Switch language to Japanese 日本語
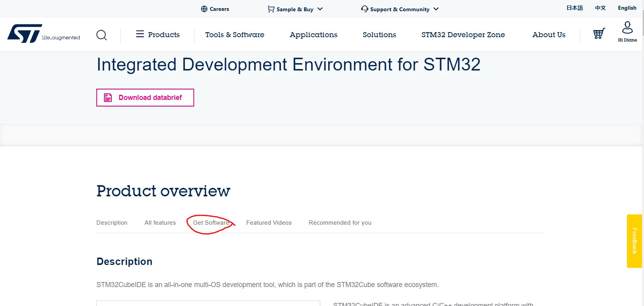Viewport: 644px width, 306px height. coord(575,8)
